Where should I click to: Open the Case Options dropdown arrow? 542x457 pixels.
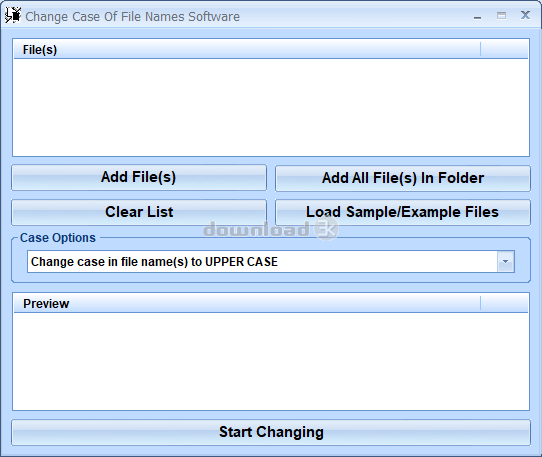506,262
